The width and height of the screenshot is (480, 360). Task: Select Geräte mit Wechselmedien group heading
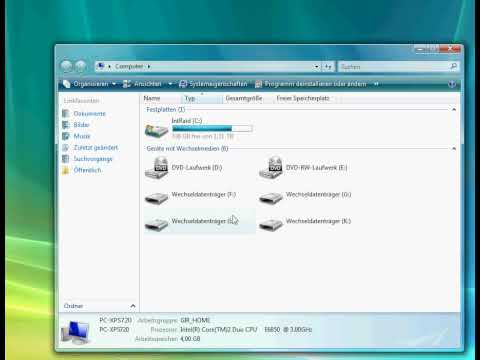(187, 148)
